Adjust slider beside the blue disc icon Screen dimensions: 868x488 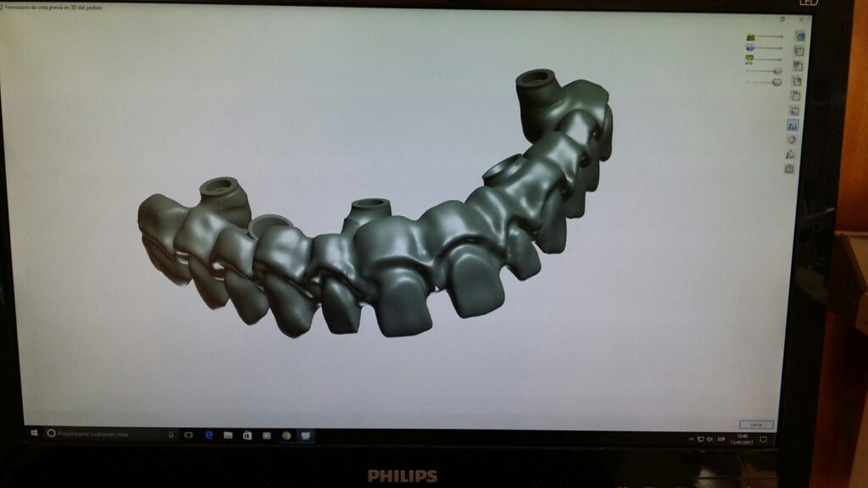(x=770, y=48)
